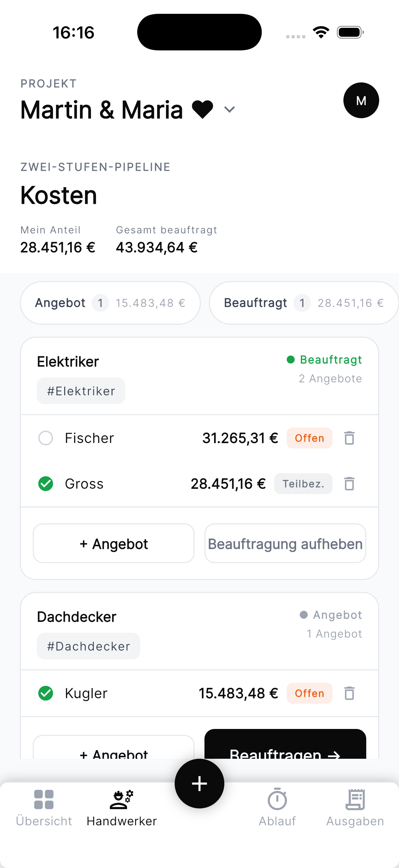Add an offer under Elektriker with + Angebot
Screen dimensions: 399x868
tap(113, 543)
